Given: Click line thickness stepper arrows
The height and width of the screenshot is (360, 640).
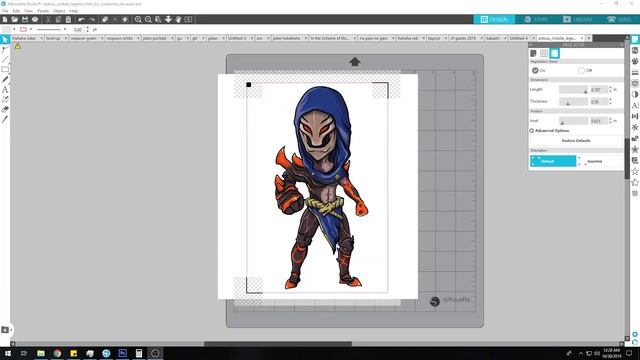Looking at the screenshot, I should [88, 29].
